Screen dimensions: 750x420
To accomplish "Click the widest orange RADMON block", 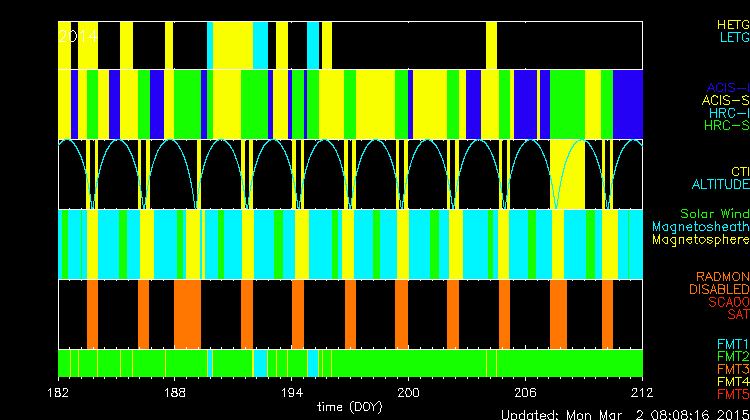I will (x=188, y=313).
